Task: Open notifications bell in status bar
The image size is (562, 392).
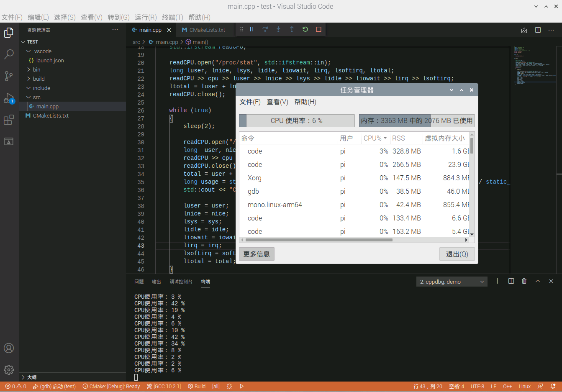Action: point(553,386)
